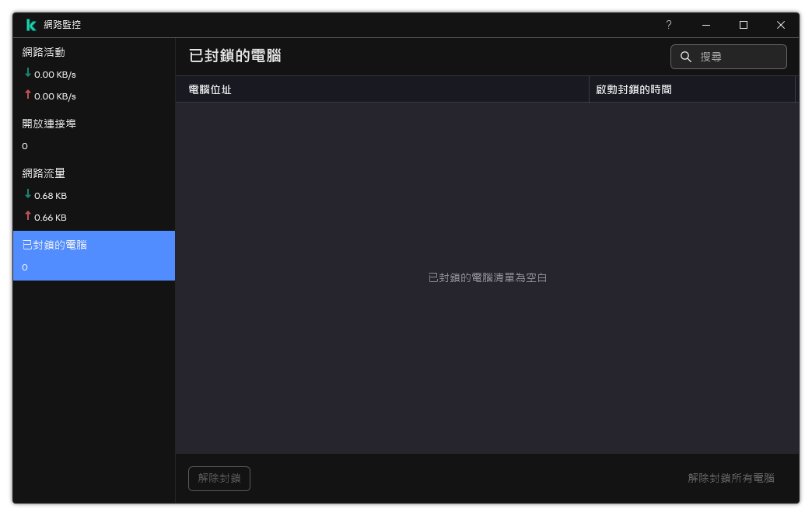
Task: Click the 解除封鎖 button
Action: coord(219,479)
